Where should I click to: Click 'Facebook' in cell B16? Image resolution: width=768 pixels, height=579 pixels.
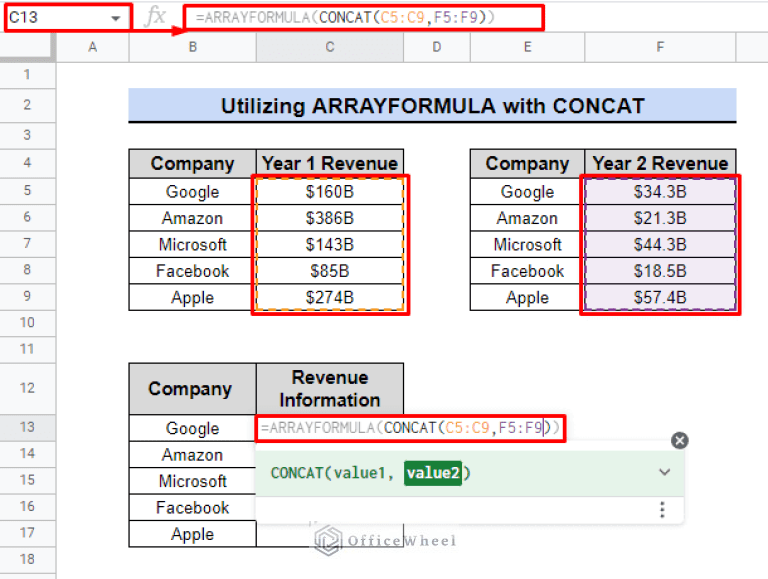click(x=192, y=507)
